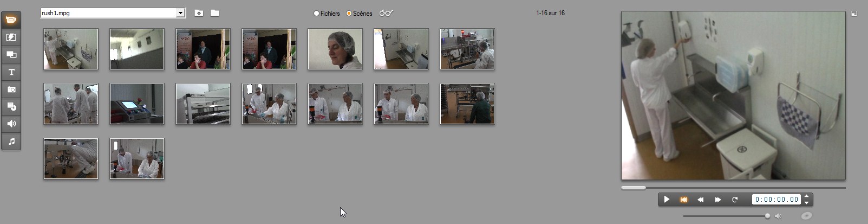868x224 pixels.
Task: Decrease the timecode with the down arrow
Action: [806, 203]
